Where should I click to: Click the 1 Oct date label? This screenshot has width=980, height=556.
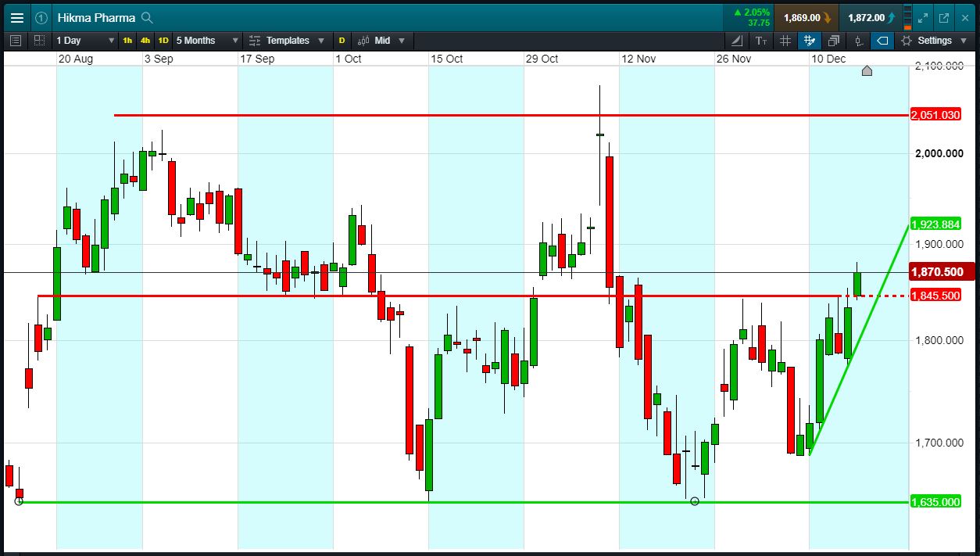(349, 59)
